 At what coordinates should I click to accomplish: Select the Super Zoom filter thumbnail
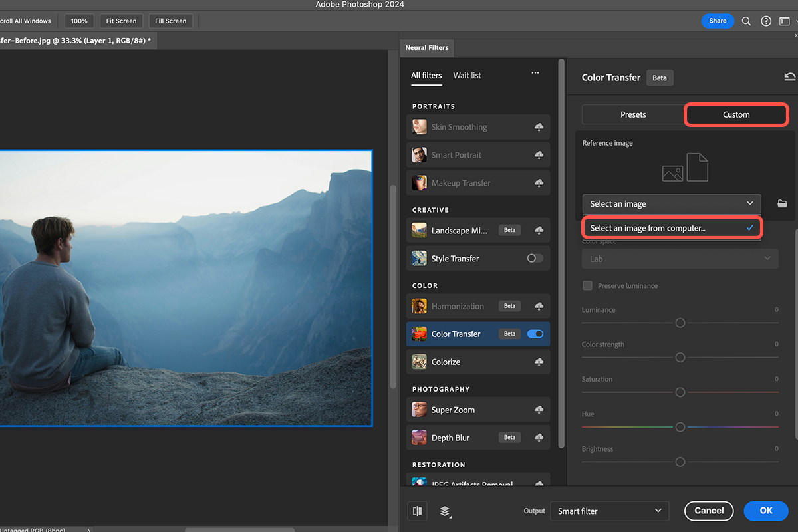click(418, 409)
